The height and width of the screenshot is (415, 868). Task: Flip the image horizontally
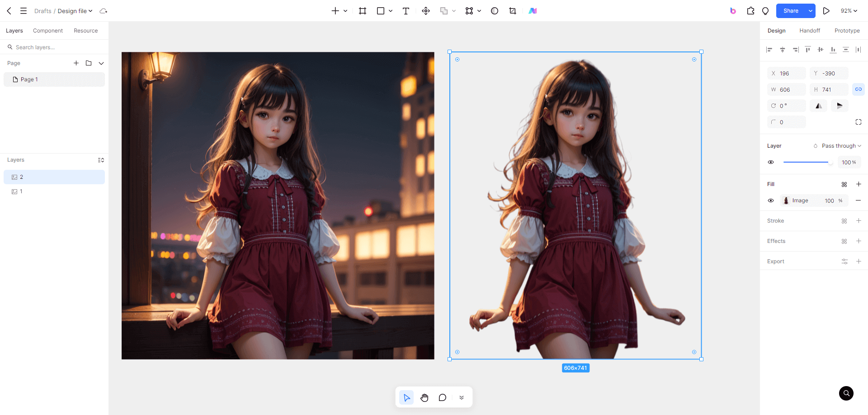pos(819,106)
